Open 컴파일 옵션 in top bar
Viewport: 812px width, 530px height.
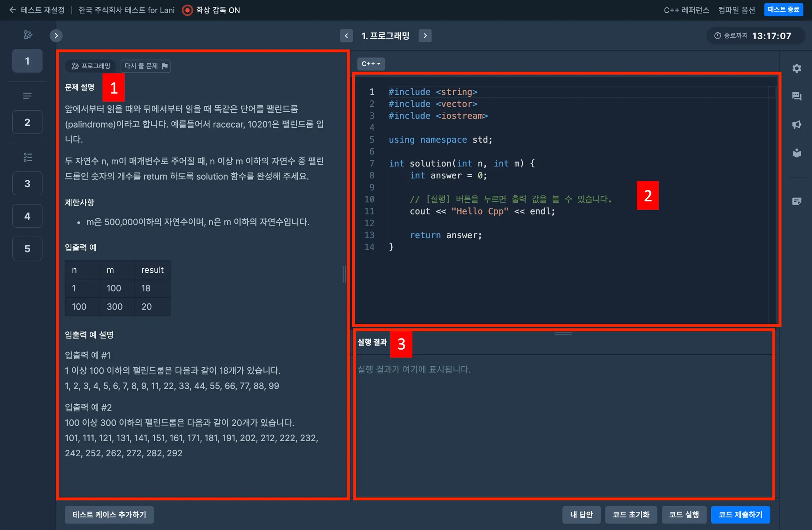[x=736, y=10]
